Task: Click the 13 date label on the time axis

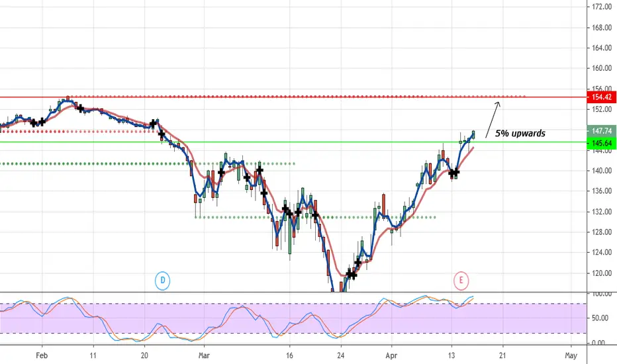Action: (x=451, y=355)
